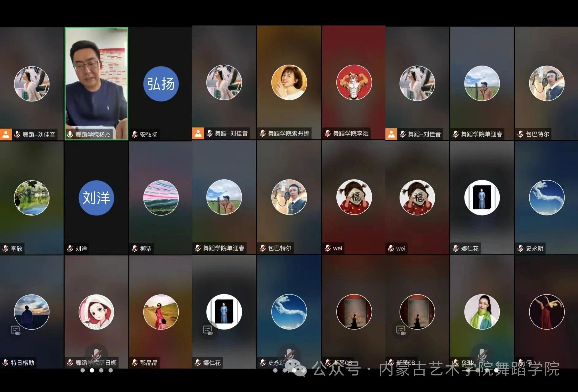Go to the first page dot at bottom-left

[x=82, y=370]
